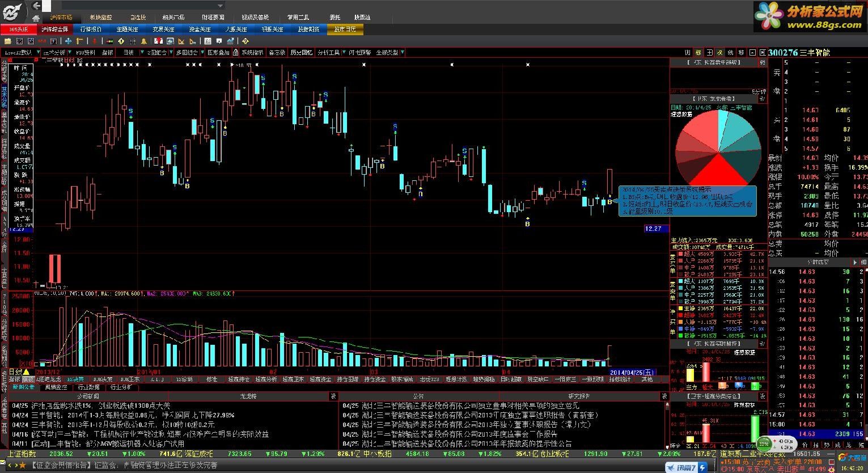Open the yellow folder toolbar icon
Viewport: 868px width, 473px height.
(x=7, y=41)
